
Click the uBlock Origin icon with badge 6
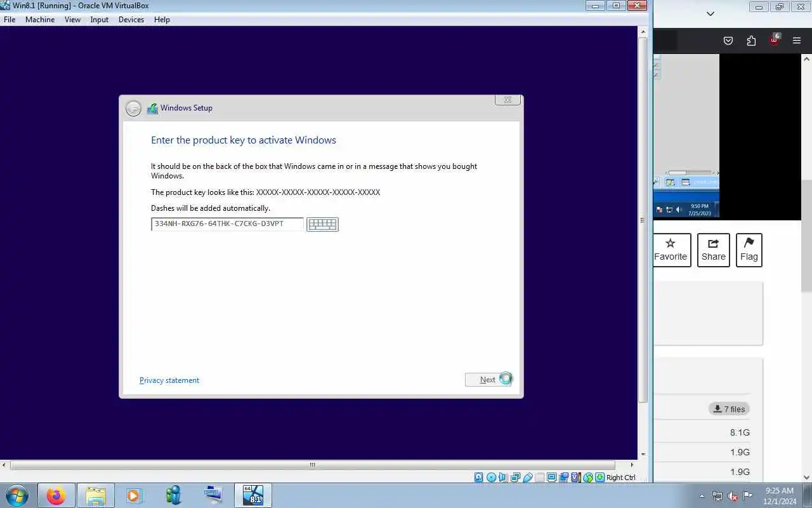(x=775, y=40)
